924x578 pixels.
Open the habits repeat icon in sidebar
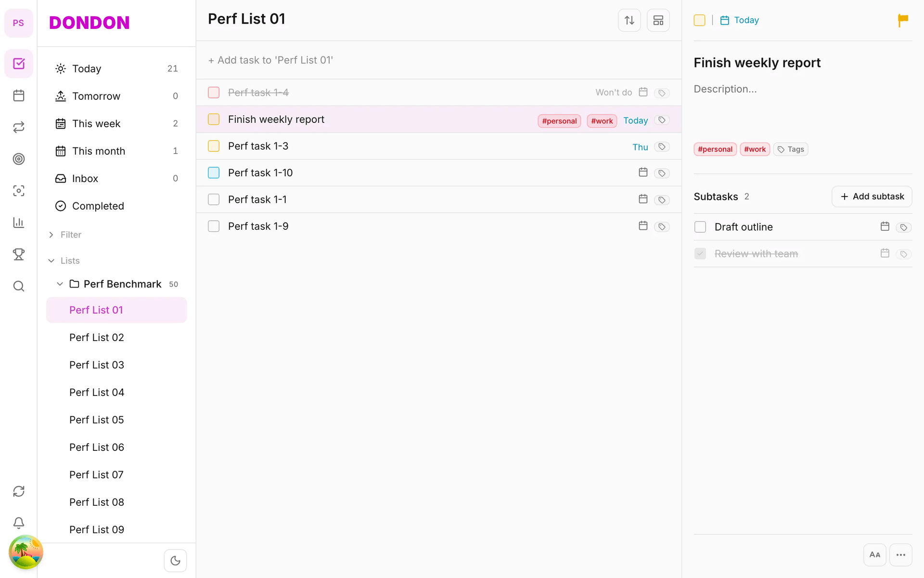(19, 127)
